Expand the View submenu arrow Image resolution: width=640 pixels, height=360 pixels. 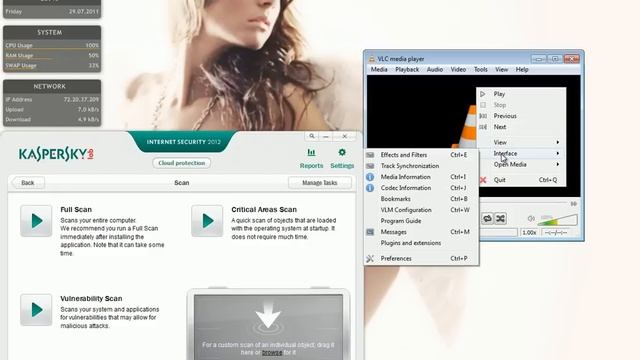point(558,142)
